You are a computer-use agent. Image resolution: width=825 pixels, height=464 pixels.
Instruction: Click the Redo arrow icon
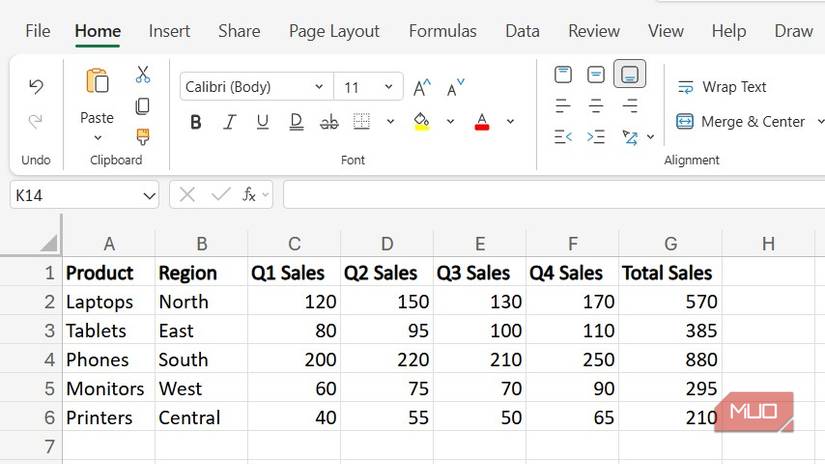[36, 121]
